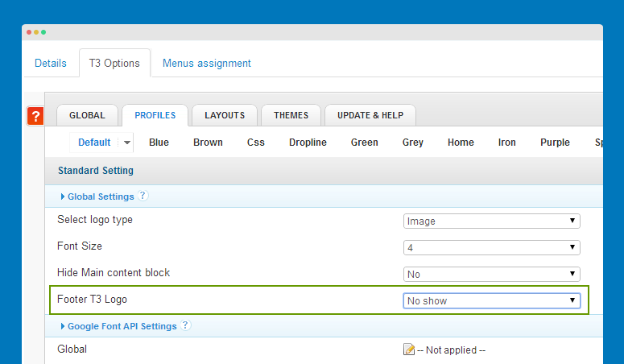Open Global Settings help tooltip icon
This screenshot has height=364, width=624.
143,196
